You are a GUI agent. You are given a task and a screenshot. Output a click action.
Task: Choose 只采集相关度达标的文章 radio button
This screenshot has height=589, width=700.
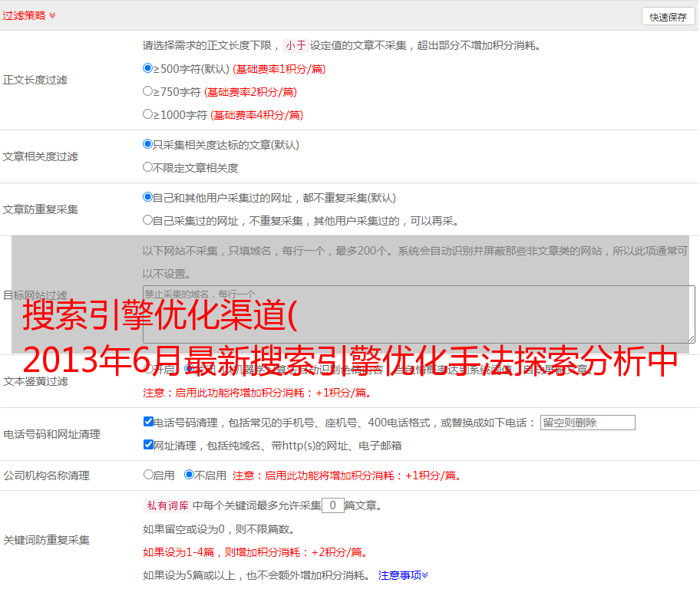(x=147, y=143)
